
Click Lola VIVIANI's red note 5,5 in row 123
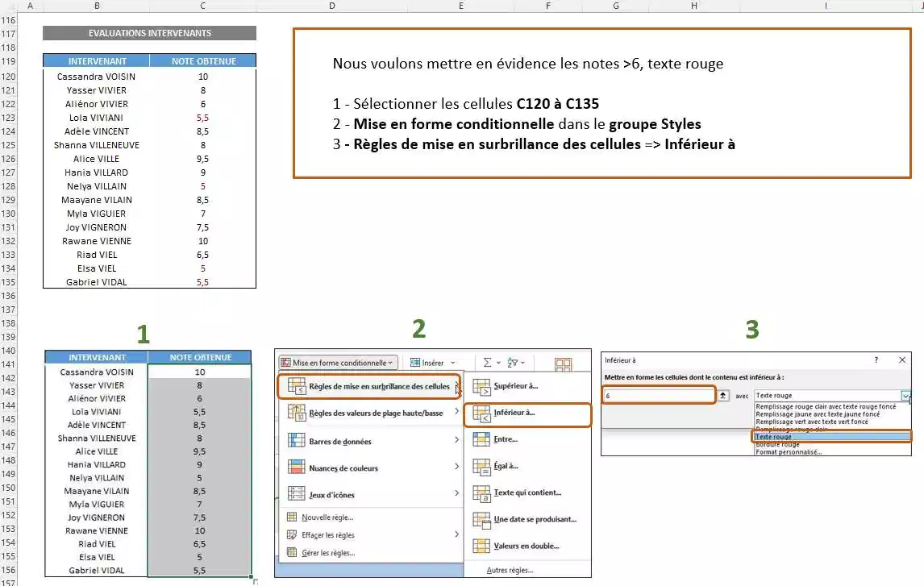202,118
